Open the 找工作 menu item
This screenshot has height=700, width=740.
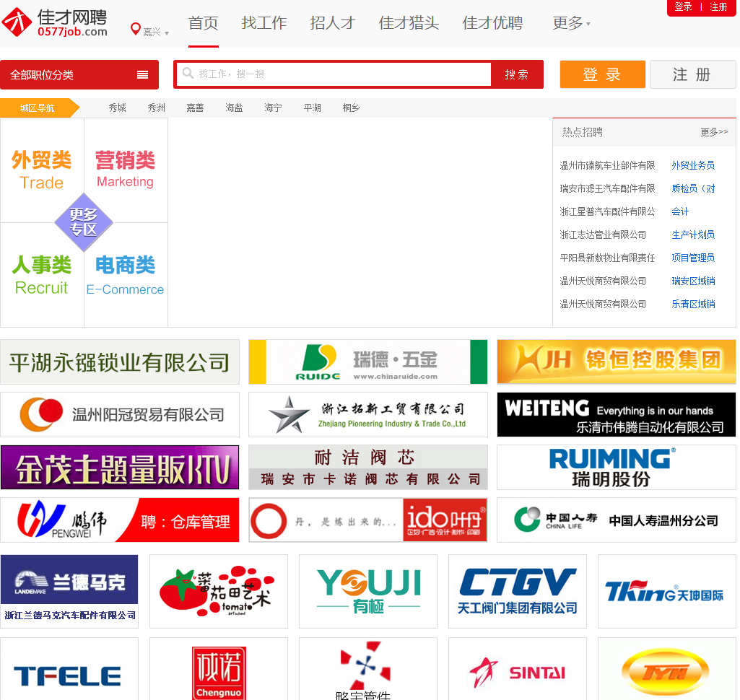(x=264, y=22)
